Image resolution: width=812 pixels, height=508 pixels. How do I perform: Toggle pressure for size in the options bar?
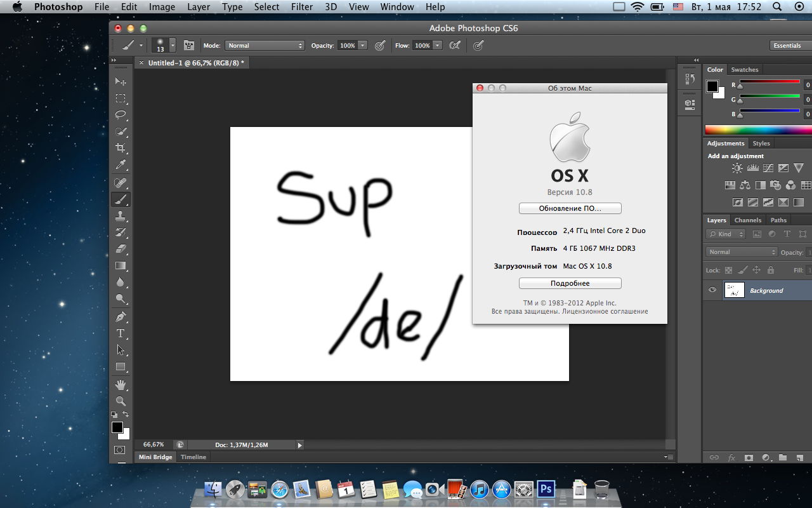coord(478,46)
